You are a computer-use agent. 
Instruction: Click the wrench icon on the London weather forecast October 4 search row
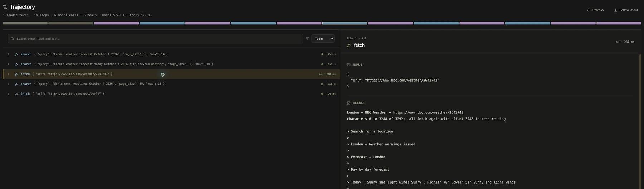tap(16, 55)
